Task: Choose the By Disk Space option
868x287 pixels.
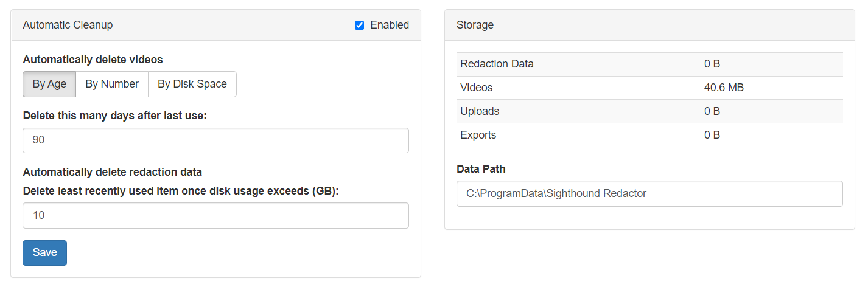Action: (x=192, y=84)
